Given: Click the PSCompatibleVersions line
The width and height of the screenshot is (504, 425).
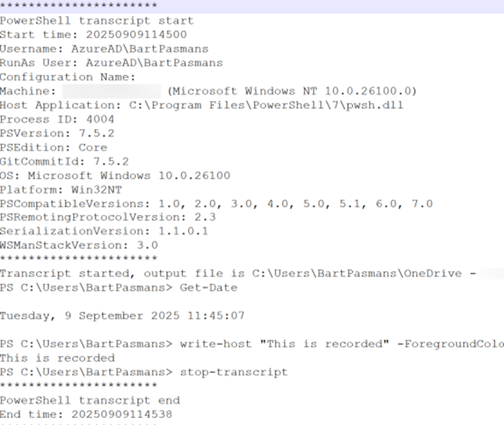Looking at the screenshot, I should click(216, 204).
